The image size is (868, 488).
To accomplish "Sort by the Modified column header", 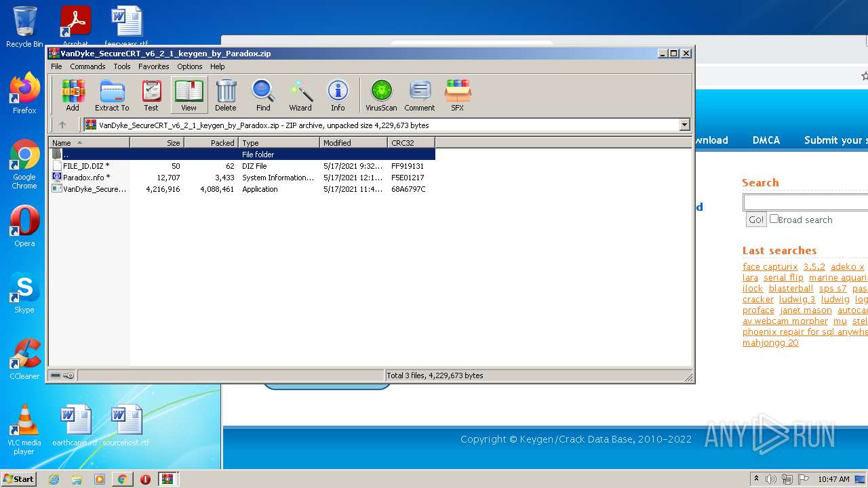I will [x=354, y=142].
